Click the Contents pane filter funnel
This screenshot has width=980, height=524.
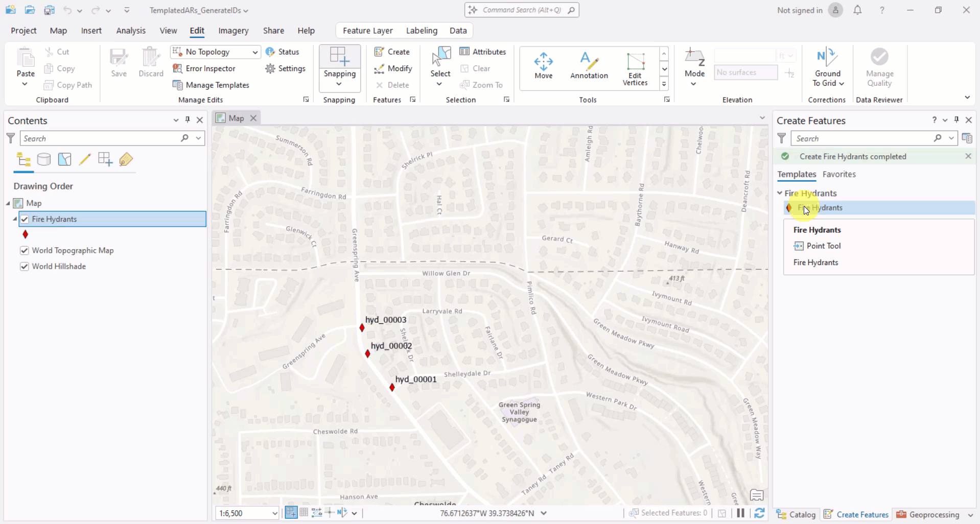click(x=10, y=138)
